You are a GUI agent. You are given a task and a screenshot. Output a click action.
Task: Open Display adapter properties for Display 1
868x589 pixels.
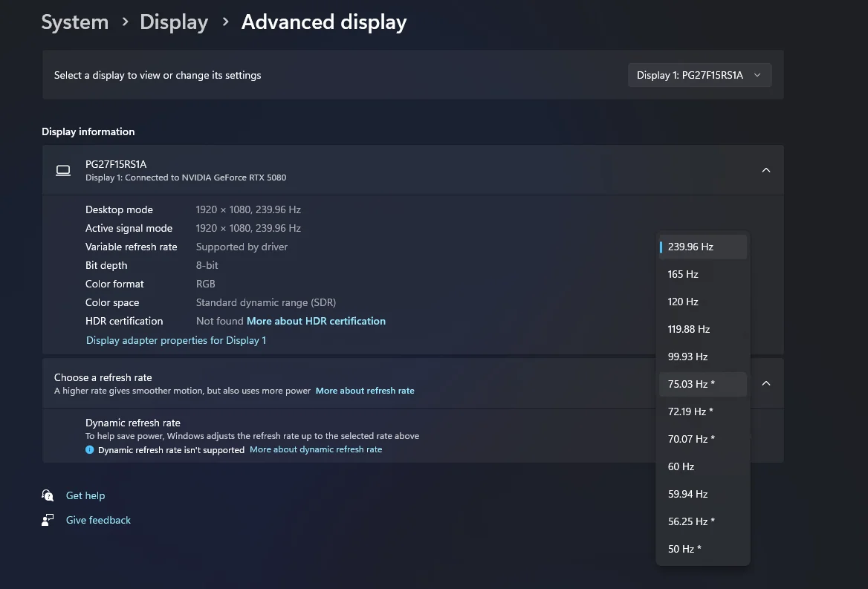tap(176, 340)
